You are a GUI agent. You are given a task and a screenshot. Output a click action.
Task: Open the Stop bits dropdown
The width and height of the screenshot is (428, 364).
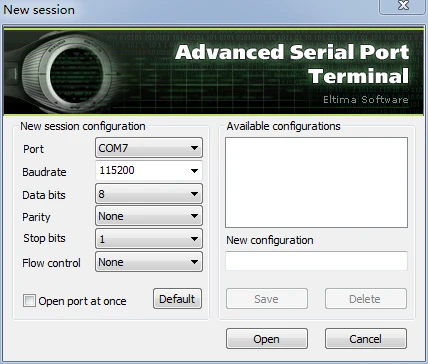tap(149, 239)
